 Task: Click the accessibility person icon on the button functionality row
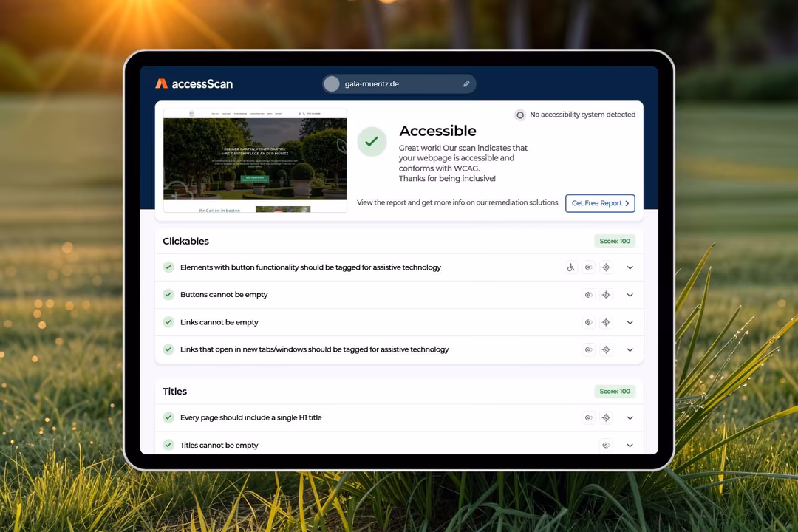tap(570, 267)
